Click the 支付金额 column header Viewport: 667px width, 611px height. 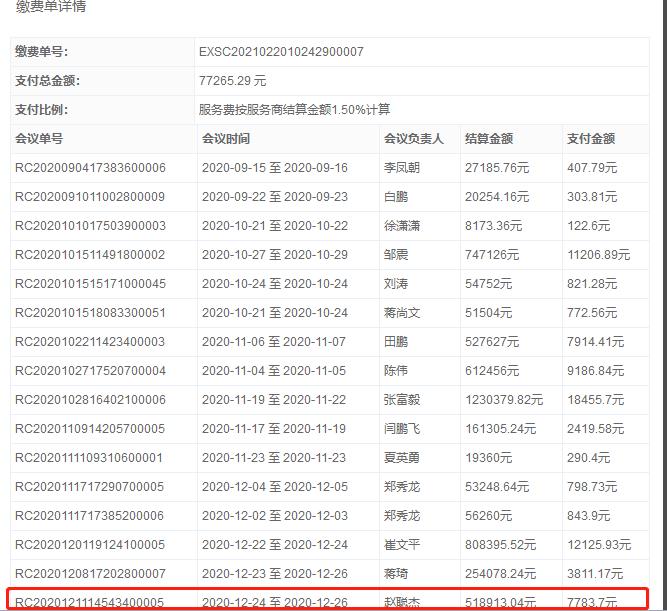click(x=591, y=139)
